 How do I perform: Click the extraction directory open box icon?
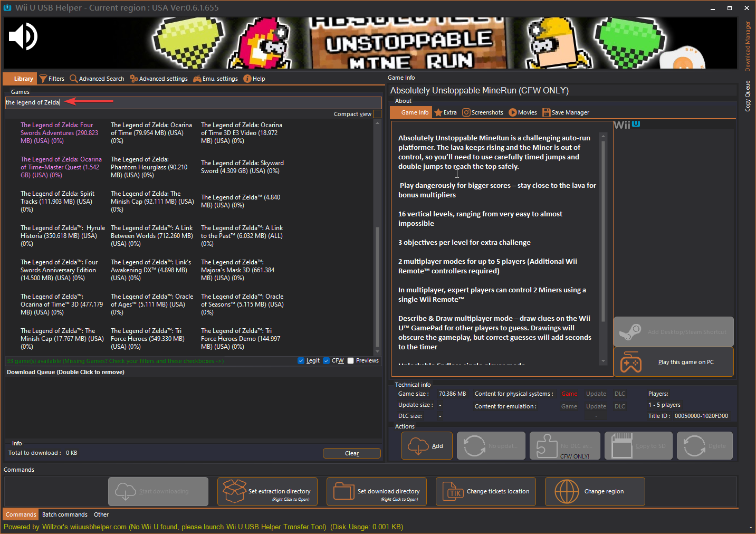pyautogui.click(x=234, y=491)
